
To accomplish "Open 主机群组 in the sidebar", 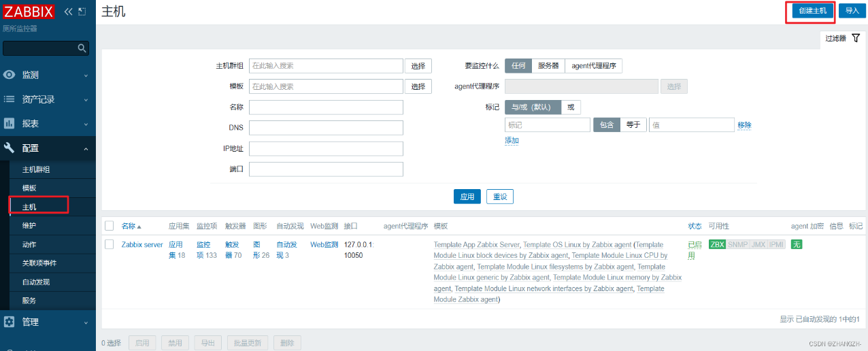I will [36, 169].
